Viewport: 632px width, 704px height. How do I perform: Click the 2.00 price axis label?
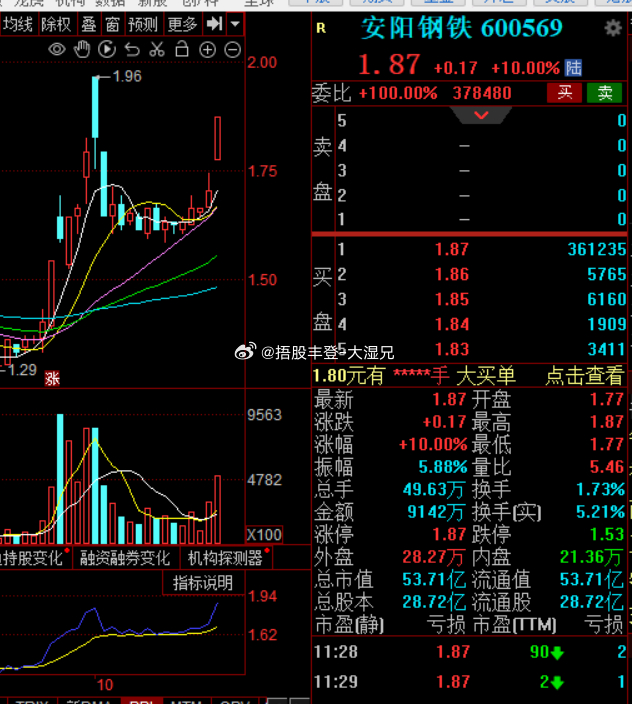262,62
